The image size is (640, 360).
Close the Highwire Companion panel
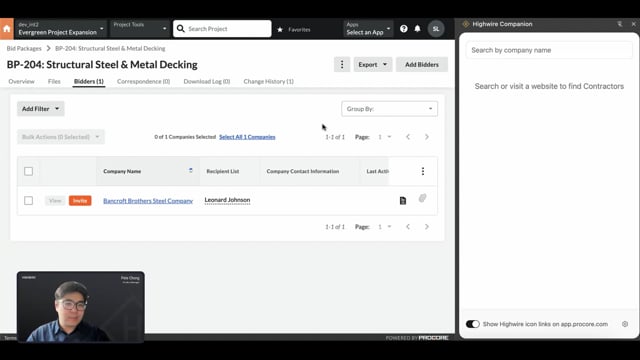pyautogui.click(x=633, y=24)
